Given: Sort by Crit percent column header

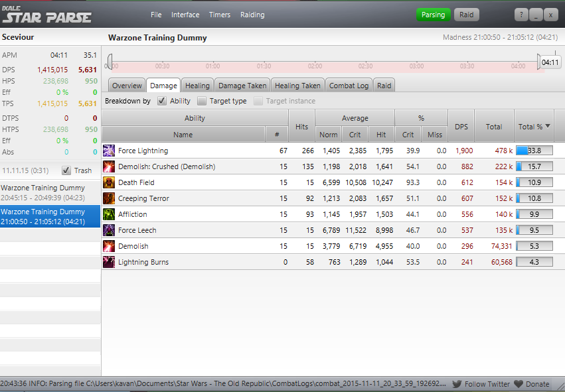Looking at the screenshot, I should pyautogui.click(x=408, y=135).
